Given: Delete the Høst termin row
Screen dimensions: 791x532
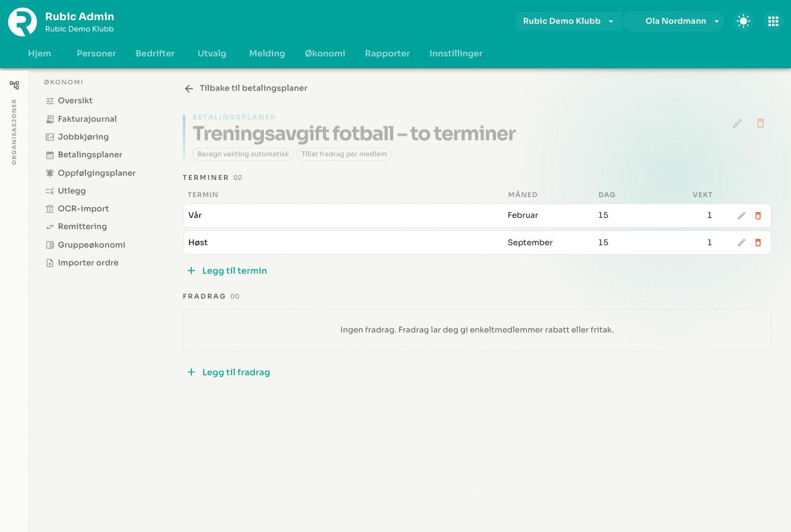Looking at the screenshot, I should coord(758,243).
